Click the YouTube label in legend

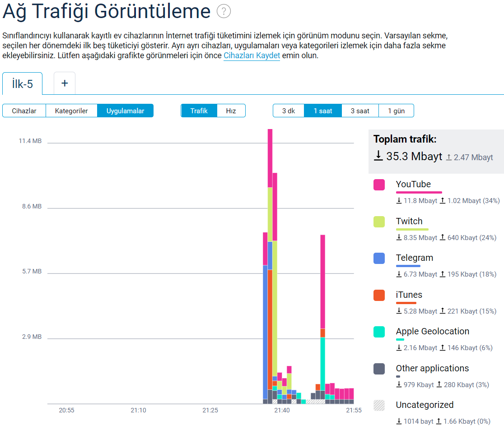pyautogui.click(x=413, y=184)
